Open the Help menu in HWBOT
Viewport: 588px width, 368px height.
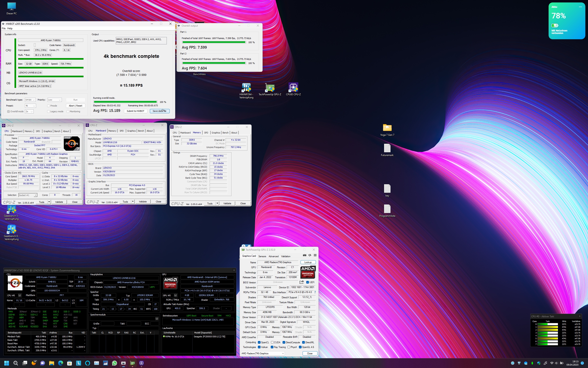click(10, 28)
